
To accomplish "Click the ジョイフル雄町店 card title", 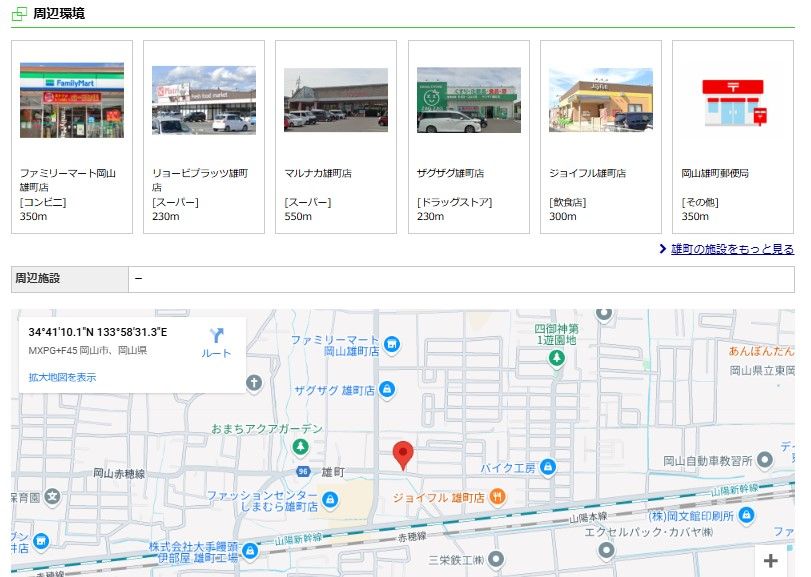I will point(587,173).
